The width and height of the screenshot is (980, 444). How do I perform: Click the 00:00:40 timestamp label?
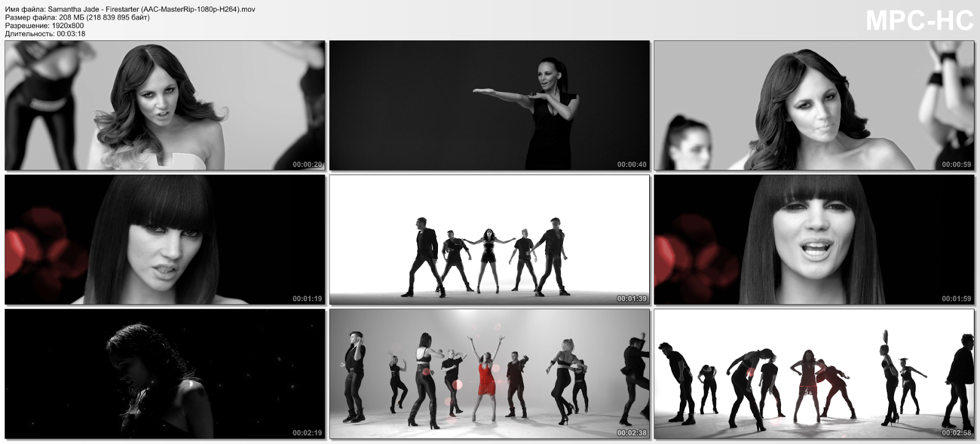(x=631, y=165)
